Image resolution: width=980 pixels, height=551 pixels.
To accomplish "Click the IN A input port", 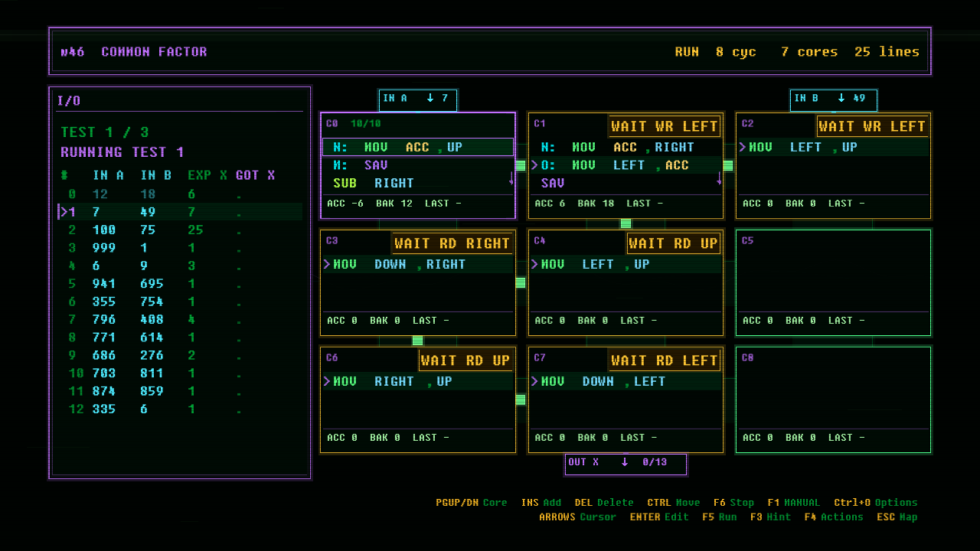I will point(418,99).
